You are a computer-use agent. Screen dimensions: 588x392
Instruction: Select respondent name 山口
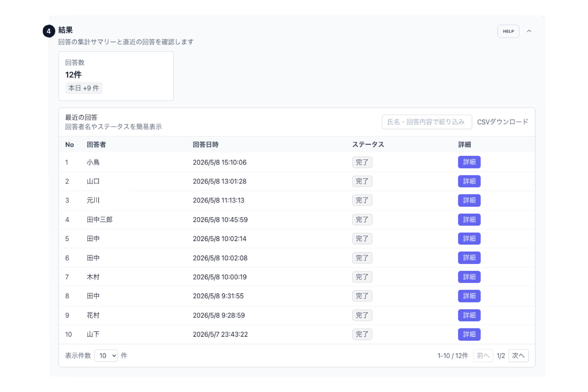(93, 181)
